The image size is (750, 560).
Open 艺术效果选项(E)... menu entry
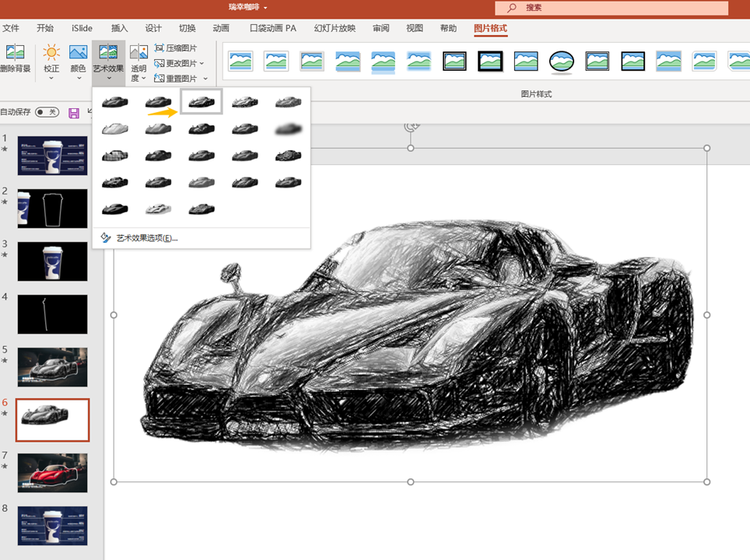tap(147, 238)
